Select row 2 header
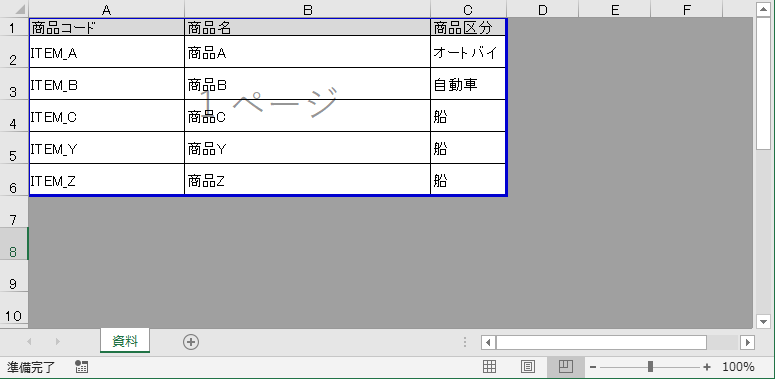775x379 pixels. [14, 52]
